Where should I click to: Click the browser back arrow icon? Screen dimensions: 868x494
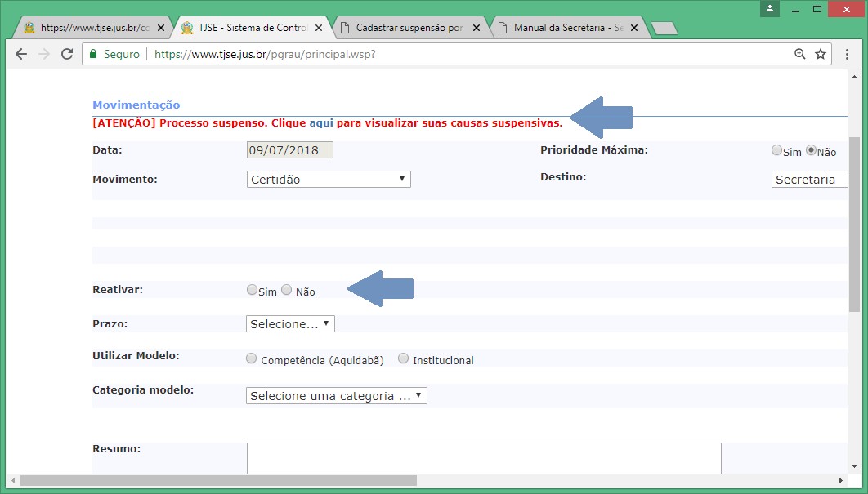[x=21, y=54]
